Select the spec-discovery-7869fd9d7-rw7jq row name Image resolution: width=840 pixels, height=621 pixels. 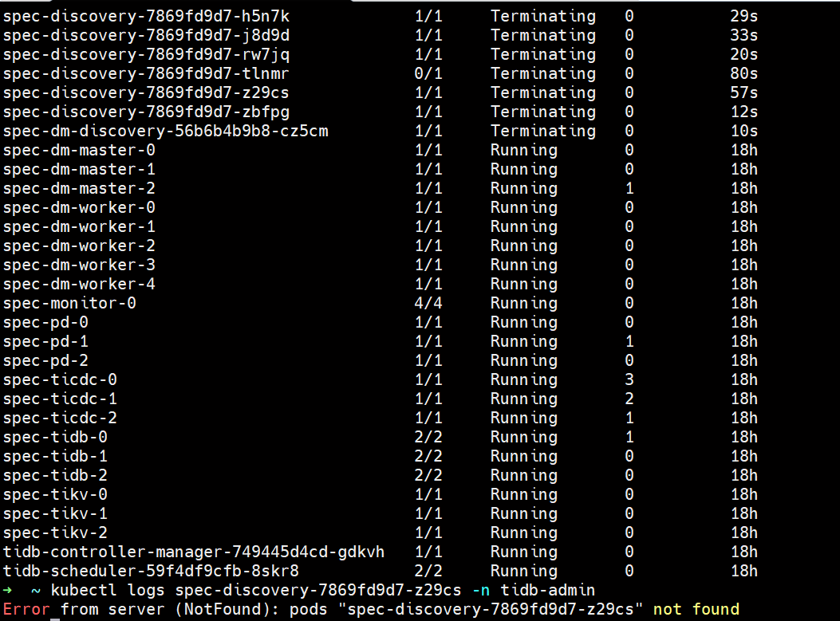click(x=146, y=55)
